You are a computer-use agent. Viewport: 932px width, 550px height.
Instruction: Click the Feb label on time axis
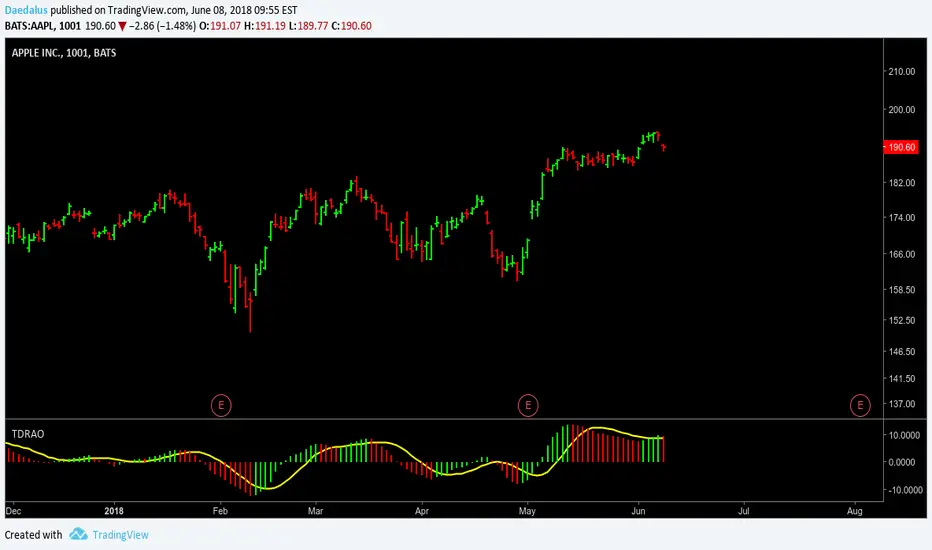[x=220, y=511]
